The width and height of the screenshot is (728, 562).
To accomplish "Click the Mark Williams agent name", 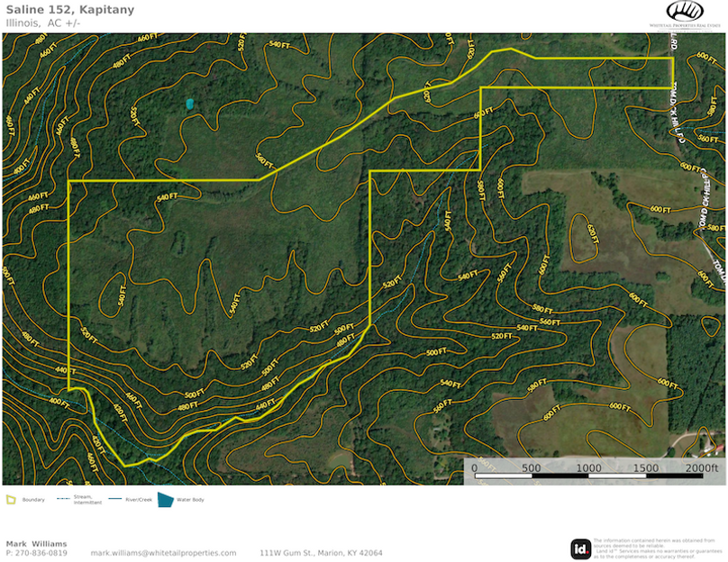I will click(36, 543).
